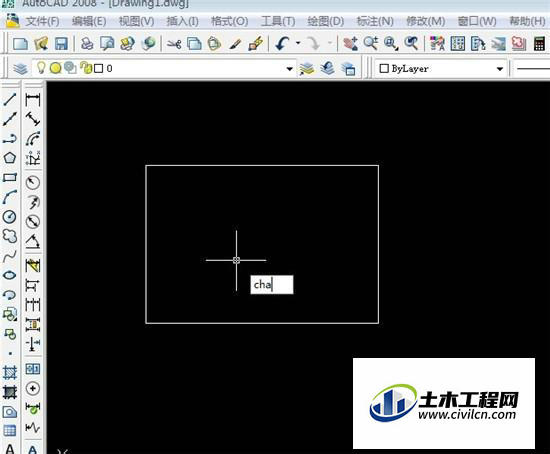This screenshot has height=454, width=550.
Task: Open Plot Preview icon
Action: coord(107,44)
